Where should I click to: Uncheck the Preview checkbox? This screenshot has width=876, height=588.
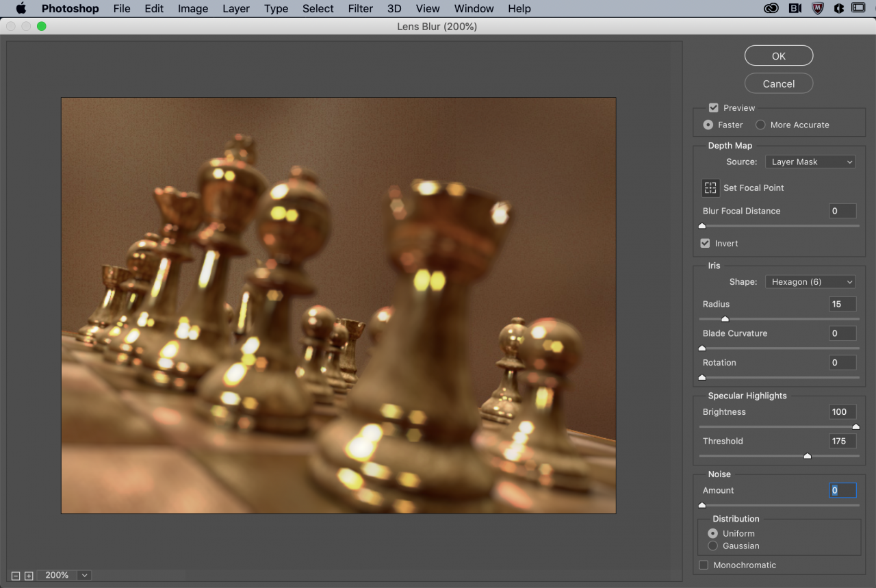point(713,107)
